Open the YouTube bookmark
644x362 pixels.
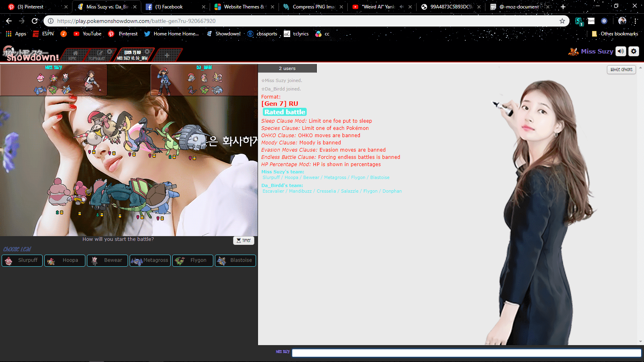87,34
